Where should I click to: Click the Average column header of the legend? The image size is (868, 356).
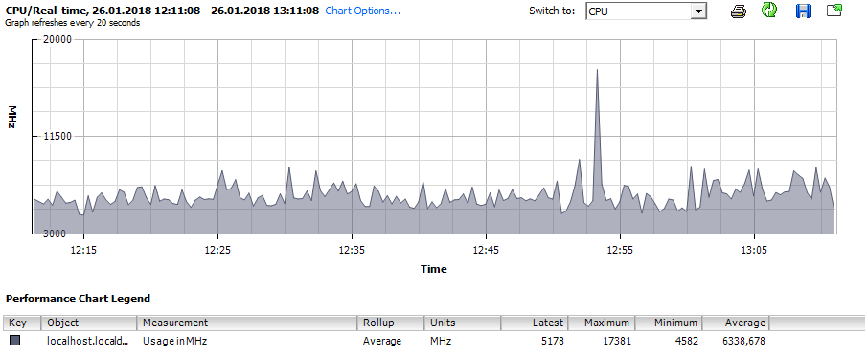(x=736, y=323)
